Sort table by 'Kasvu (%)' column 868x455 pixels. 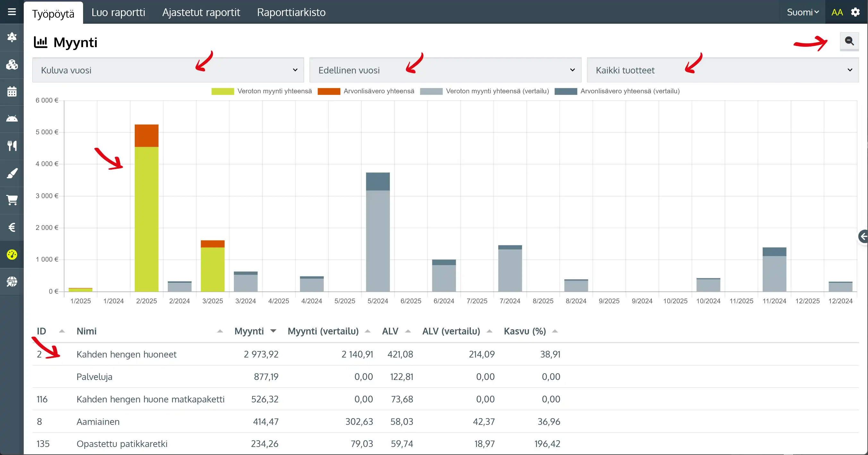pyautogui.click(x=525, y=331)
